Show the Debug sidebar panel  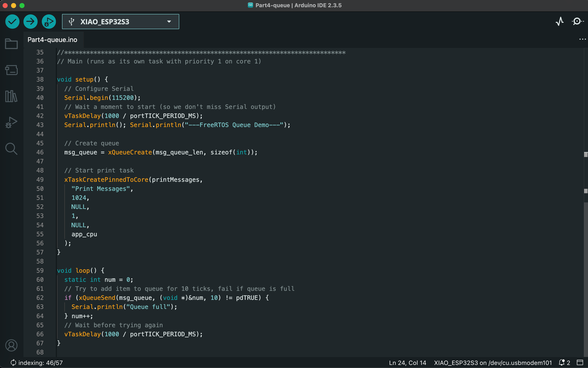pyautogui.click(x=11, y=122)
